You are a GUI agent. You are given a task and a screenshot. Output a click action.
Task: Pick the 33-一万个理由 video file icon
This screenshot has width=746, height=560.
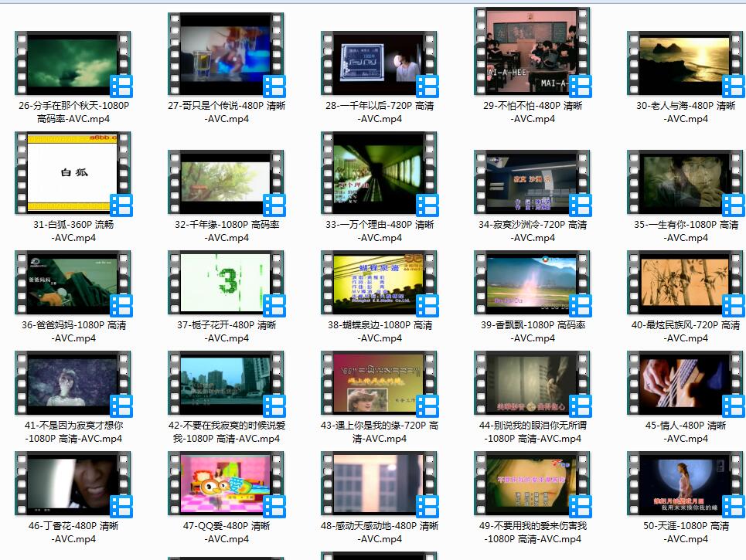tap(380, 174)
